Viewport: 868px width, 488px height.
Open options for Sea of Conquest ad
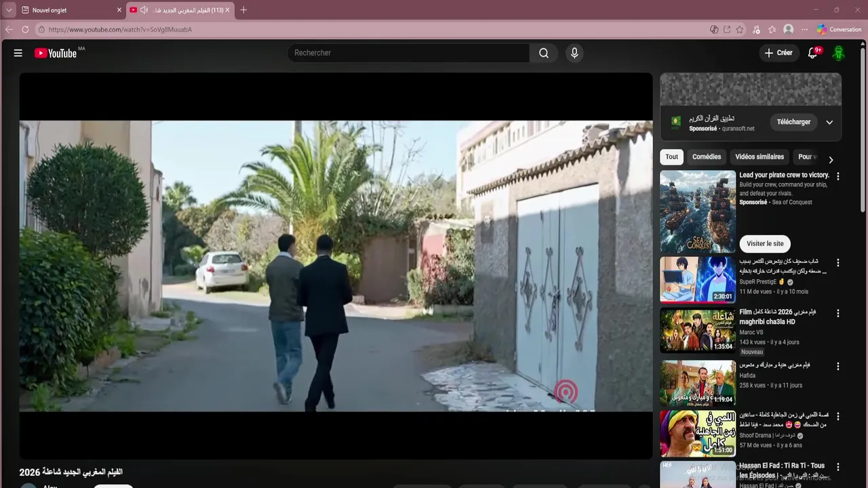838,176
